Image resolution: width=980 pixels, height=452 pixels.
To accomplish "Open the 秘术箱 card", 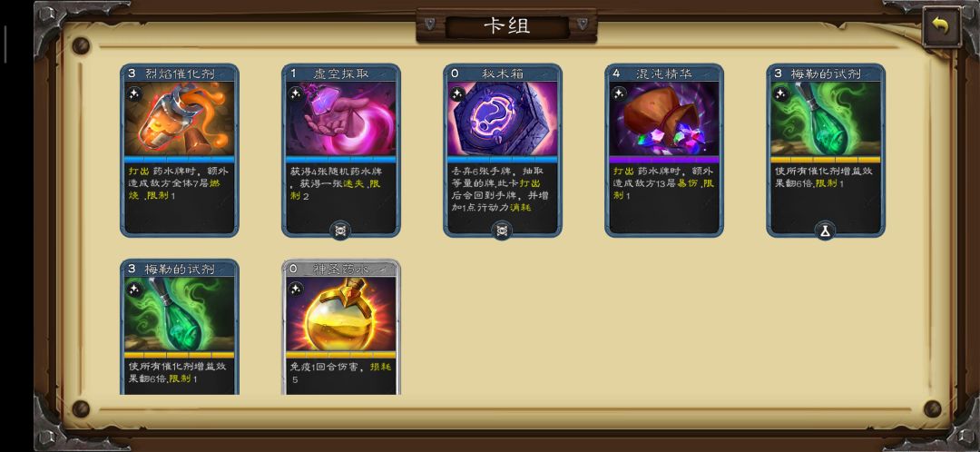I will point(503,150).
